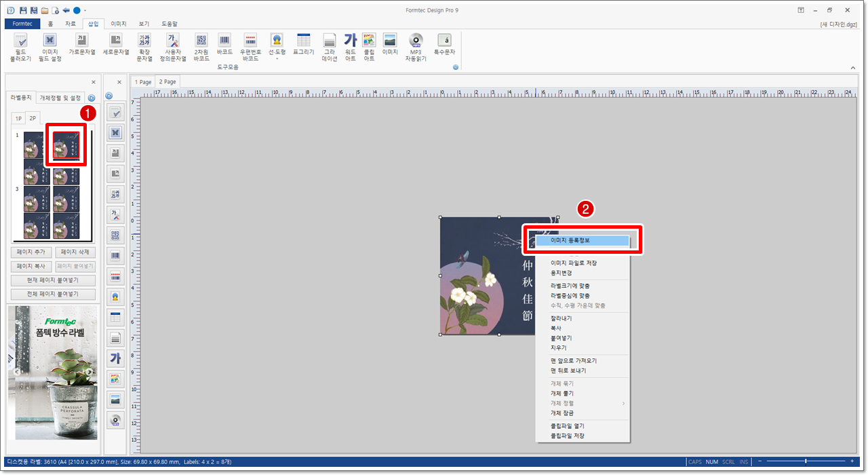Select 라벨크기에 맞춤 in the context menu
Viewport: 868px width, 475px height.
[x=583, y=286]
